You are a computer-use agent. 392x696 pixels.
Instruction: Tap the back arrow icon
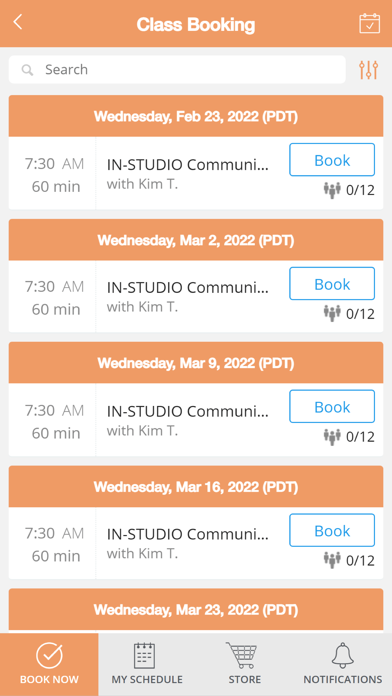(18, 22)
